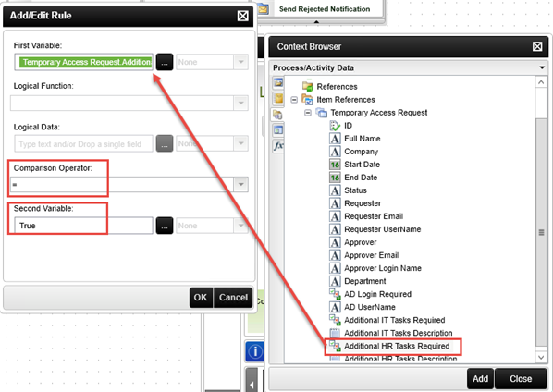
Task: Browse for First Variable with ellipsis button
Action: click(x=165, y=62)
